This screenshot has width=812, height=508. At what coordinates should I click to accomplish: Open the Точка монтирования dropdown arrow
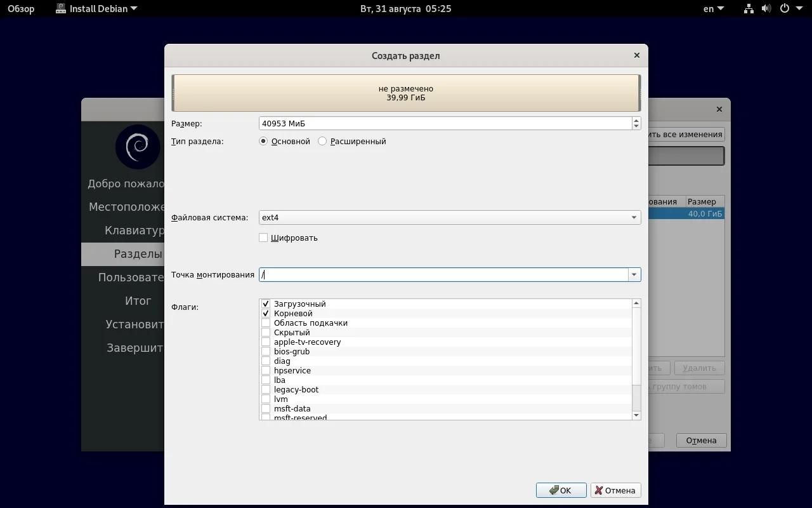(x=633, y=274)
